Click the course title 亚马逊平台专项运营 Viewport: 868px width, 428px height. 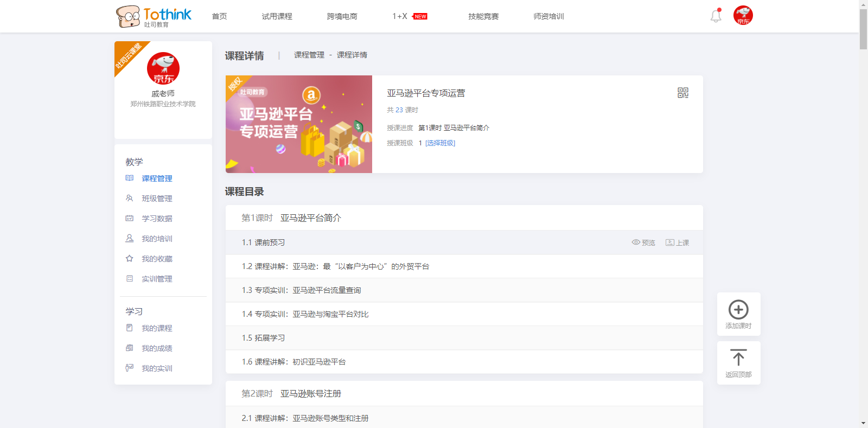point(426,93)
